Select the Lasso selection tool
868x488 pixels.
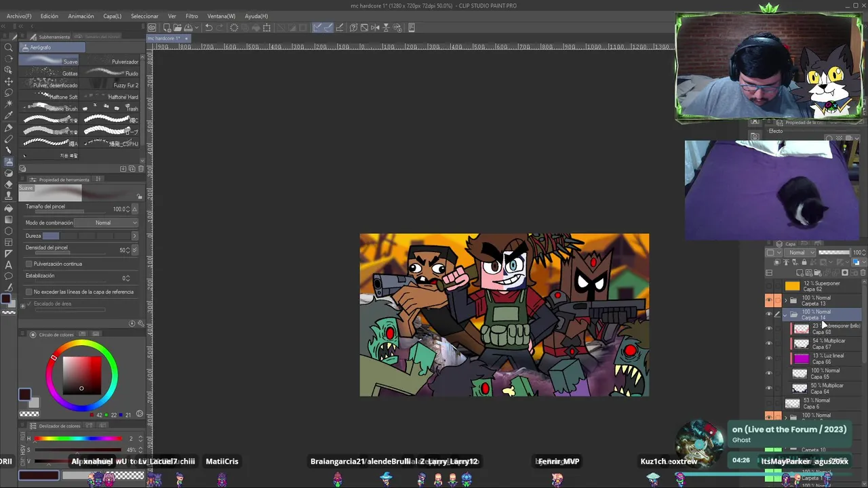point(9,93)
